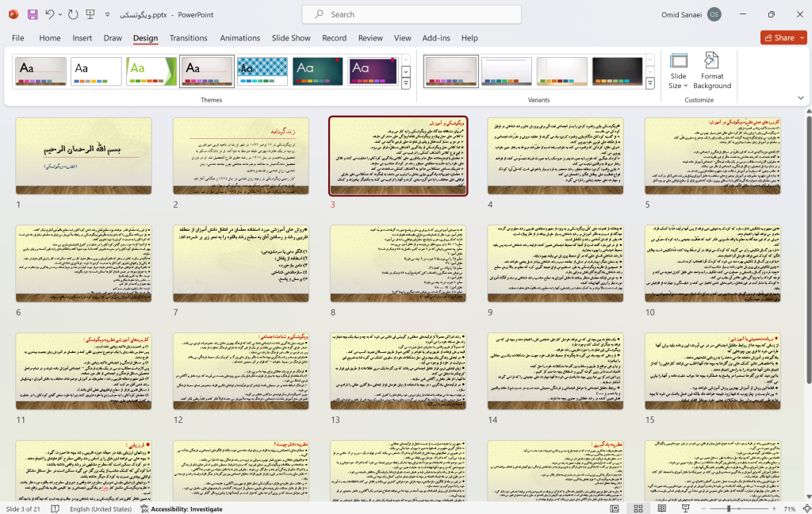812x514 pixels.
Task: Switch to Normal view in the status bar
Action: tap(615, 508)
